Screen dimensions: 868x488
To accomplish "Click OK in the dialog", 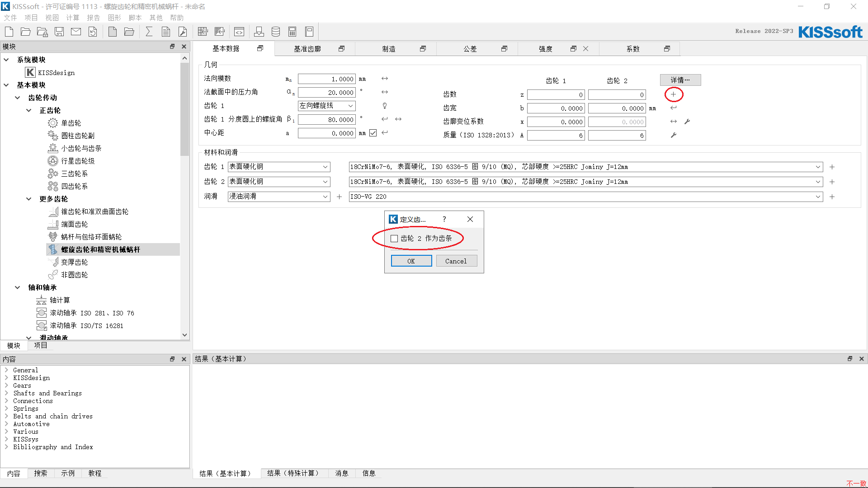I will click(411, 261).
